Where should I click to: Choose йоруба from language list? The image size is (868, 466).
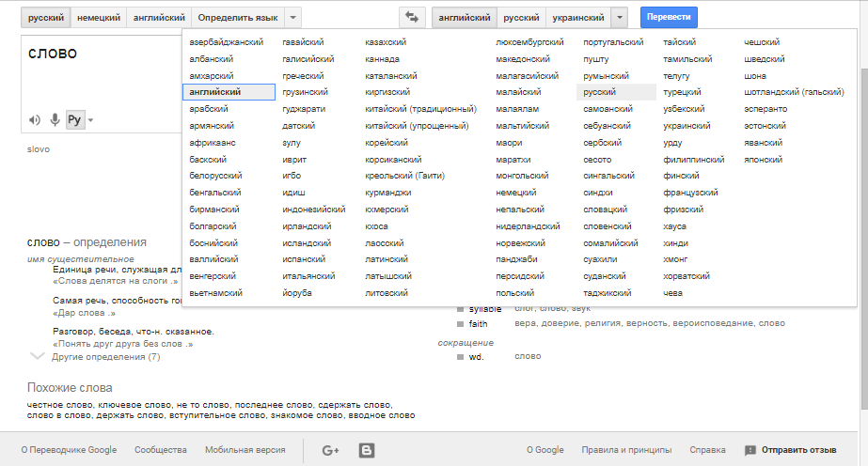tap(297, 293)
